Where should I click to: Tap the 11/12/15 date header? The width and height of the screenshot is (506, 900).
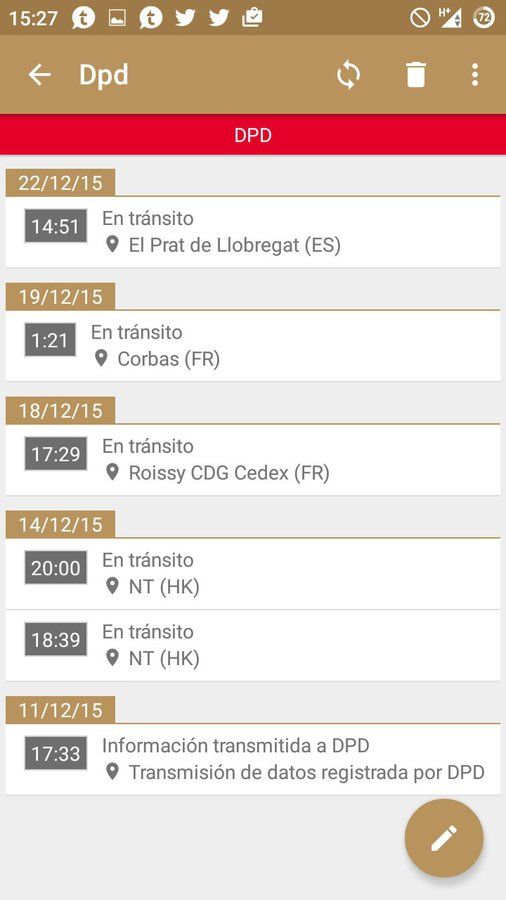(60, 710)
